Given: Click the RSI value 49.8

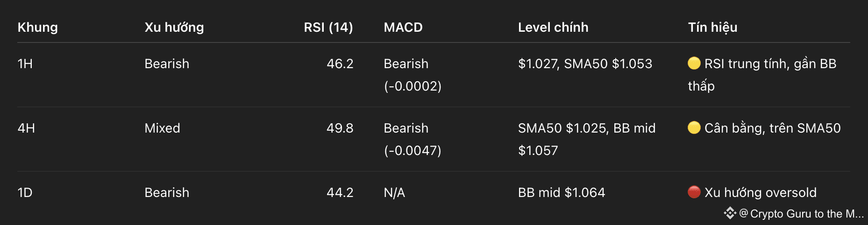Looking at the screenshot, I should (x=340, y=128).
